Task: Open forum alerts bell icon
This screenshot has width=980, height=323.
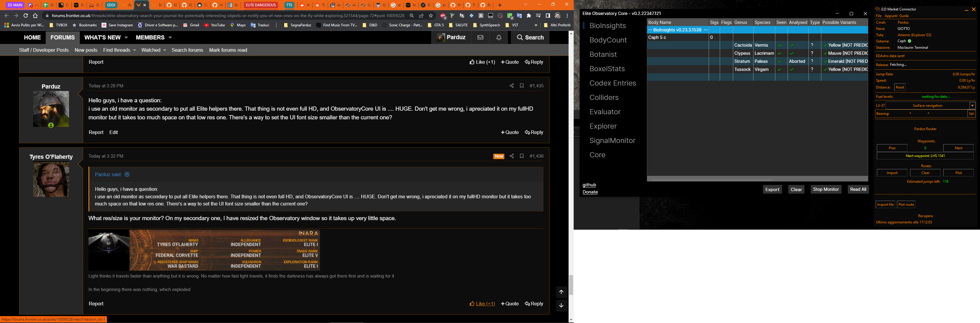Action: [499, 37]
